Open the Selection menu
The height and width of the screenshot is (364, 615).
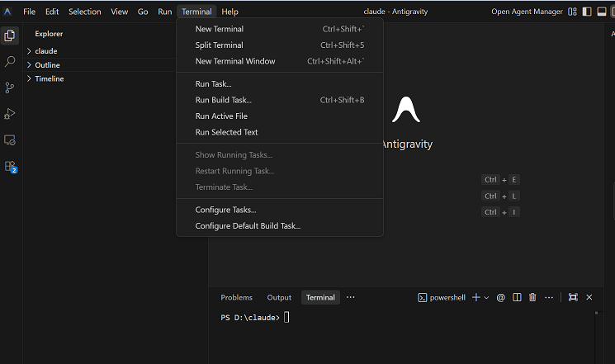pos(85,12)
